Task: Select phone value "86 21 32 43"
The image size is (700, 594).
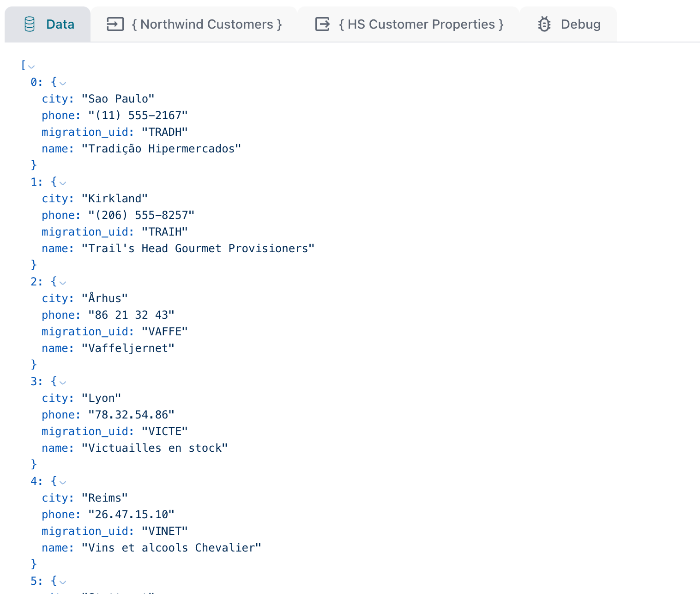Action: click(132, 315)
